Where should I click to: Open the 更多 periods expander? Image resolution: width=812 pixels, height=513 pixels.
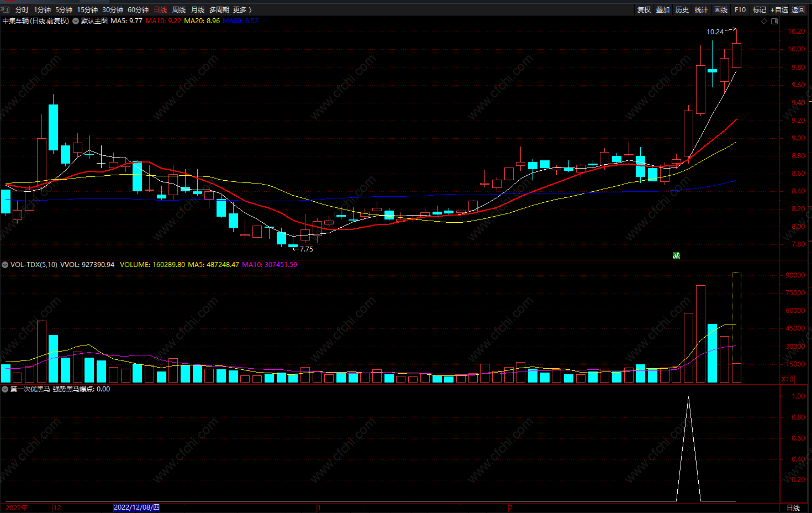[x=242, y=10]
